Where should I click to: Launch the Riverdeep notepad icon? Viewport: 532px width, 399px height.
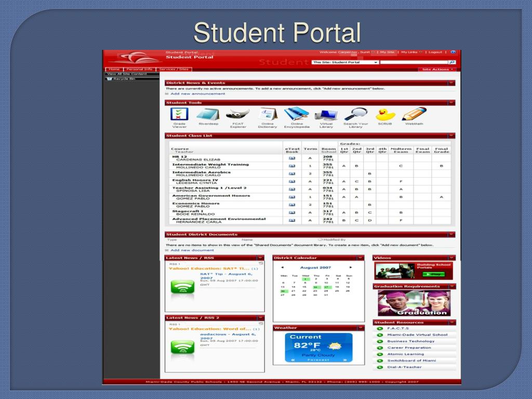click(208, 114)
